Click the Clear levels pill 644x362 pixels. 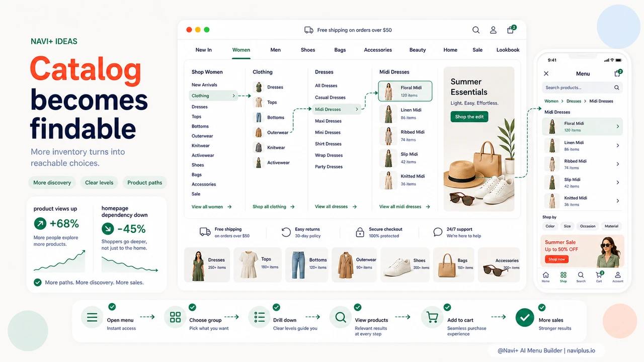click(x=99, y=183)
